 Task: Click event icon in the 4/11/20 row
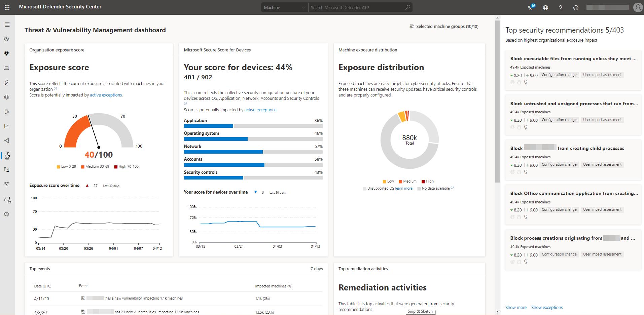pyautogui.click(x=83, y=298)
